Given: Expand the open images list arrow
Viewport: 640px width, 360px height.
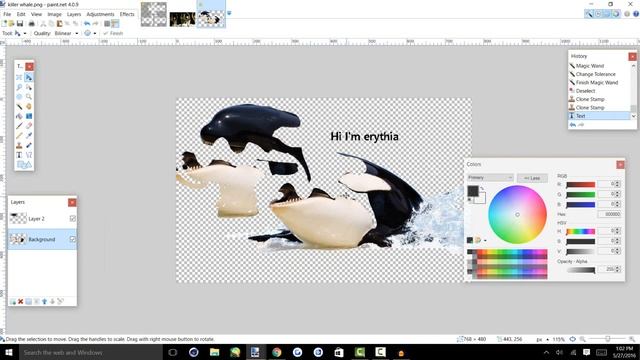Looking at the screenshot, I should (x=229, y=13).
